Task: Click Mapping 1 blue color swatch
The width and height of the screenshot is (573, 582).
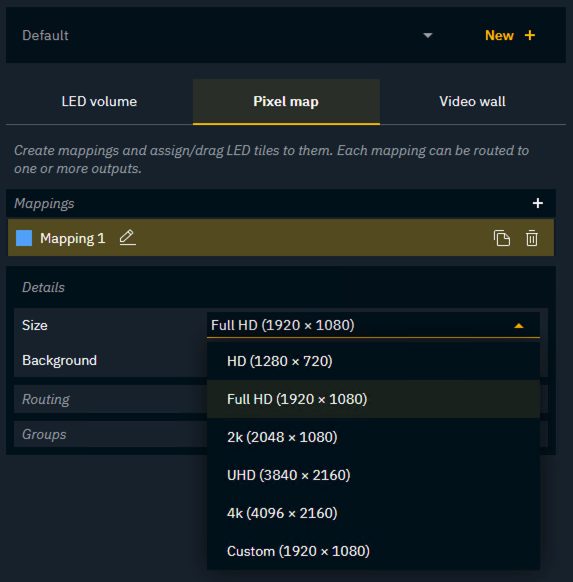Action: coord(24,238)
